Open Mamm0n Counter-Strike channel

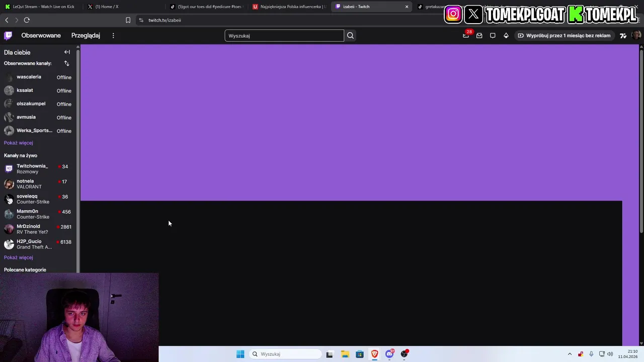[x=38, y=214]
